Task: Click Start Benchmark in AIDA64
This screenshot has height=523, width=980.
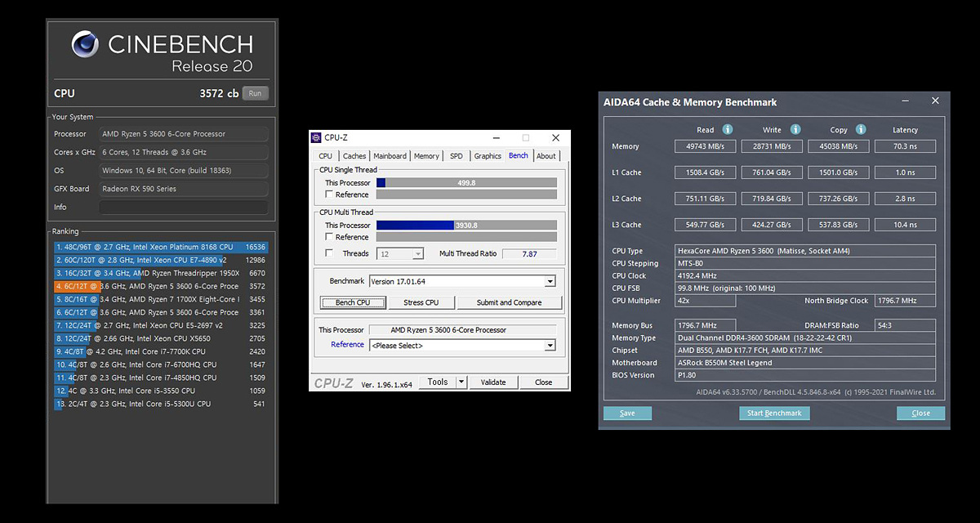Action: click(774, 413)
